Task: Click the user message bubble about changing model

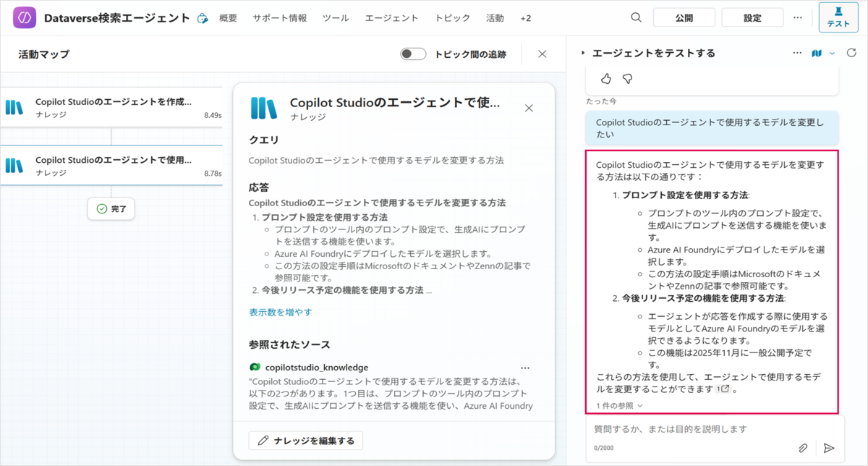Action: pyautogui.click(x=712, y=128)
